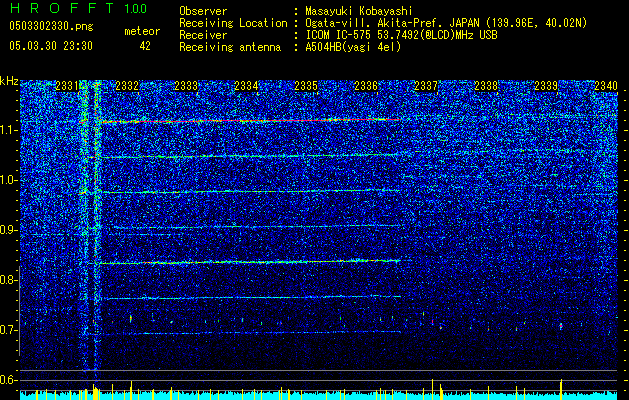Click the Receiving Location value
Image resolution: width=629 pixels, height=400 pixels.
[446, 23]
